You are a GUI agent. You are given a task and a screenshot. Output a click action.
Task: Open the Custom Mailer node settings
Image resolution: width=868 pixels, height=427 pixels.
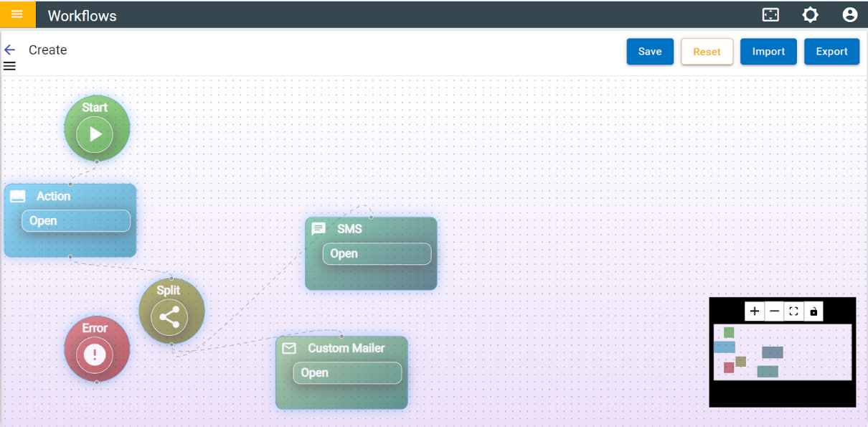pos(347,373)
